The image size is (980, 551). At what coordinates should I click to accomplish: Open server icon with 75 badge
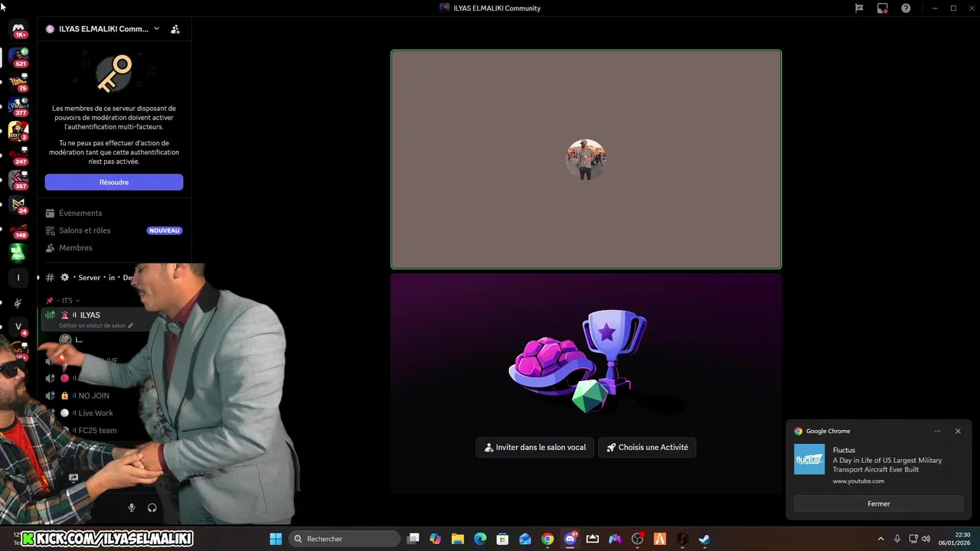coord(18,82)
